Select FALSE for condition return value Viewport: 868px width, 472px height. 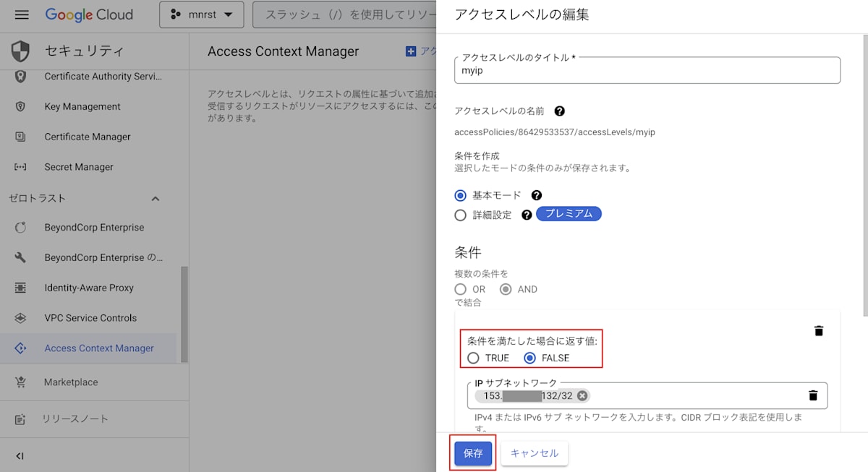tap(530, 358)
